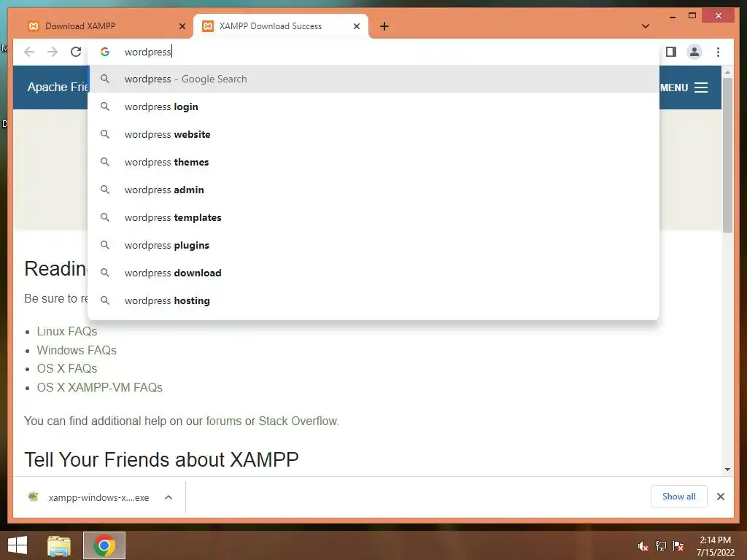Open File Explorer from the taskbar
The width and height of the screenshot is (747, 560).
59,545
